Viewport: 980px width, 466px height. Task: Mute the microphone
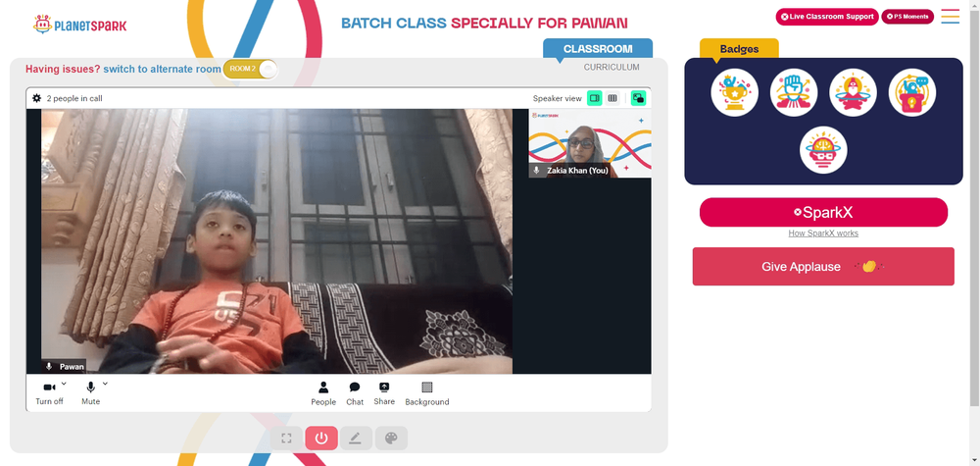click(x=90, y=393)
